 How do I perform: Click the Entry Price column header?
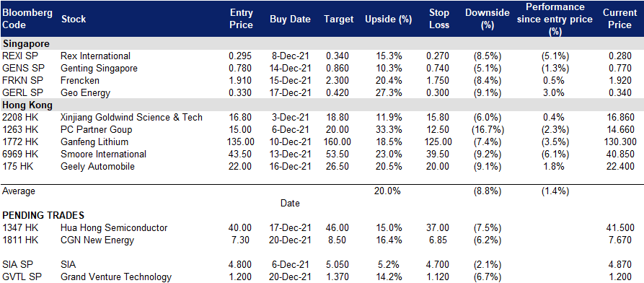[x=241, y=19]
